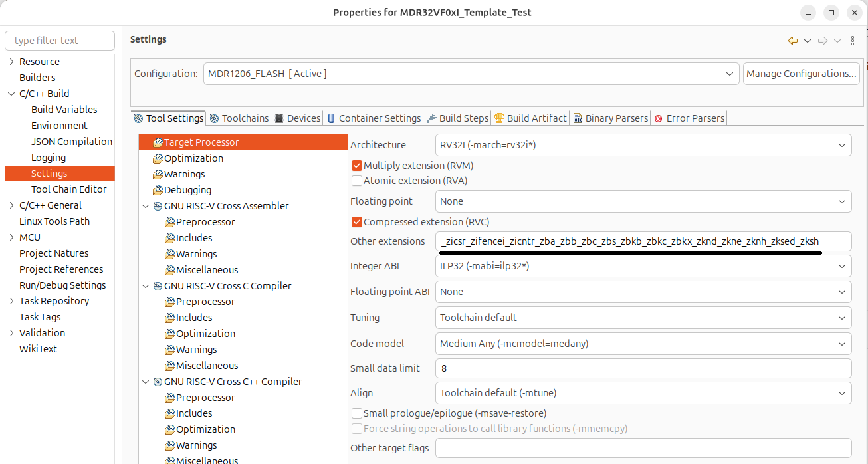This screenshot has width=868, height=464.
Task: Click the Manage Configurations... button
Action: (x=801, y=74)
